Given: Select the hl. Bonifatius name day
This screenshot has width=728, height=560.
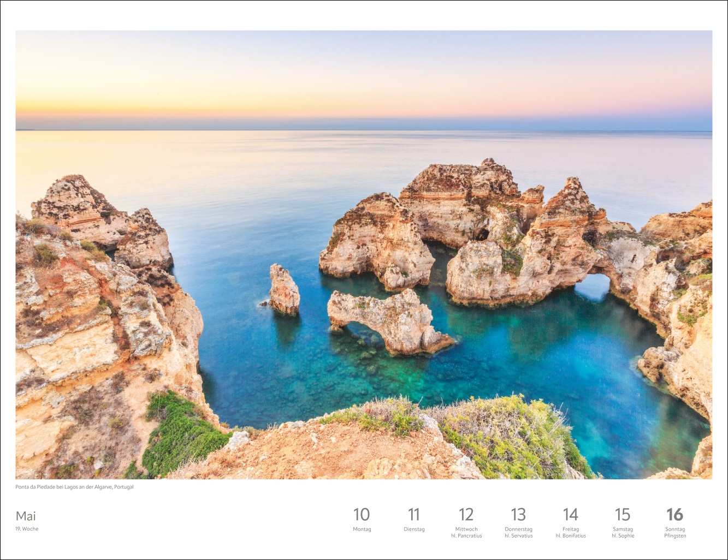Looking at the screenshot, I should coord(571,536).
